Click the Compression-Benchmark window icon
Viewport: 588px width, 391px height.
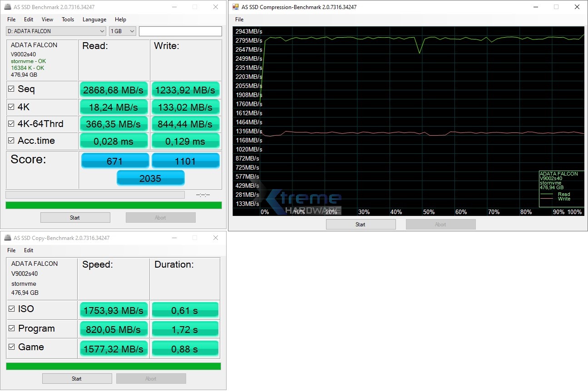[235, 7]
